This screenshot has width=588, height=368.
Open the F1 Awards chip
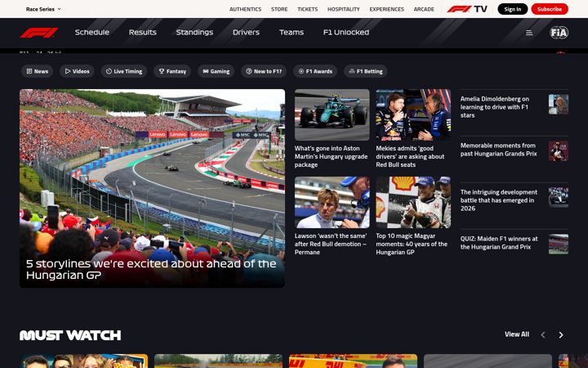315,71
